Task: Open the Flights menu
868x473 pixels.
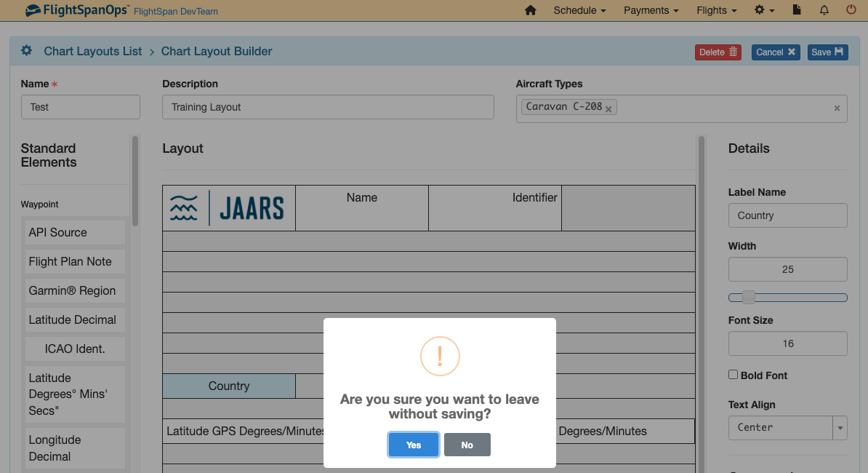Action: pyautogui.click(x=716, y=10)
